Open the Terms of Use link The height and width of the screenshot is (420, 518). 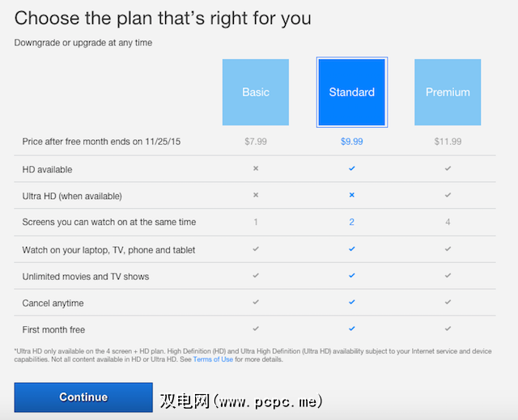click(x=213, y=359)
